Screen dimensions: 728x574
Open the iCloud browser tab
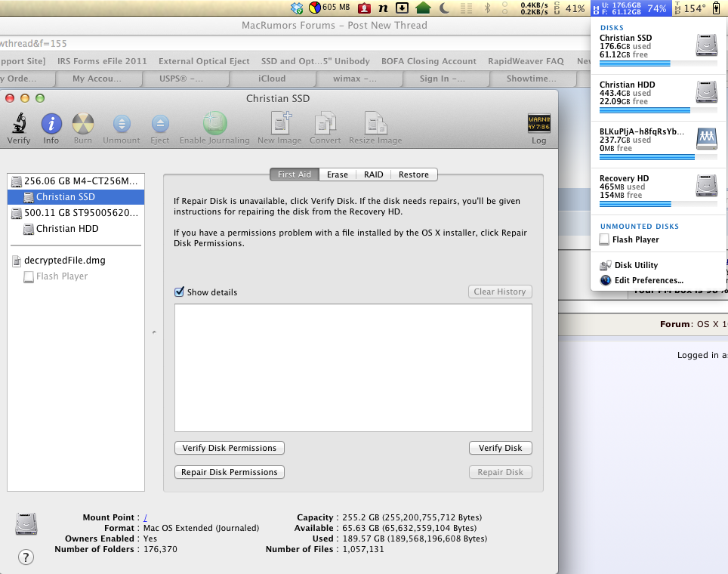pos(272,79)
